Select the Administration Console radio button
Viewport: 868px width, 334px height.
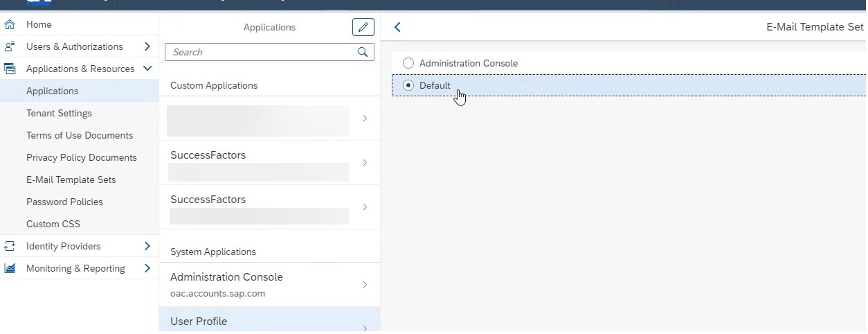tap(408, 63)
